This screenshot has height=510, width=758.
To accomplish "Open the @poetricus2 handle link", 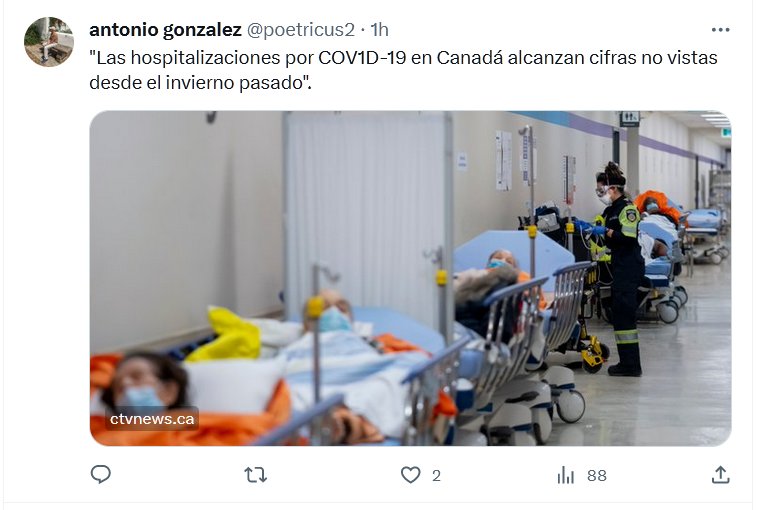I will click(x=301, y=30).
